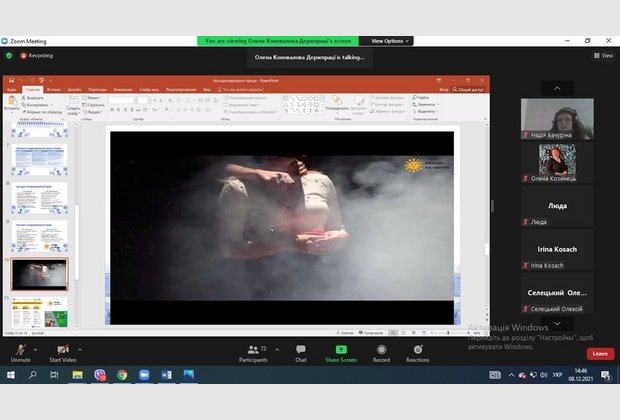620x420 pixels.
Task: Click the Windows Start button
Action: tap(11, 375)
